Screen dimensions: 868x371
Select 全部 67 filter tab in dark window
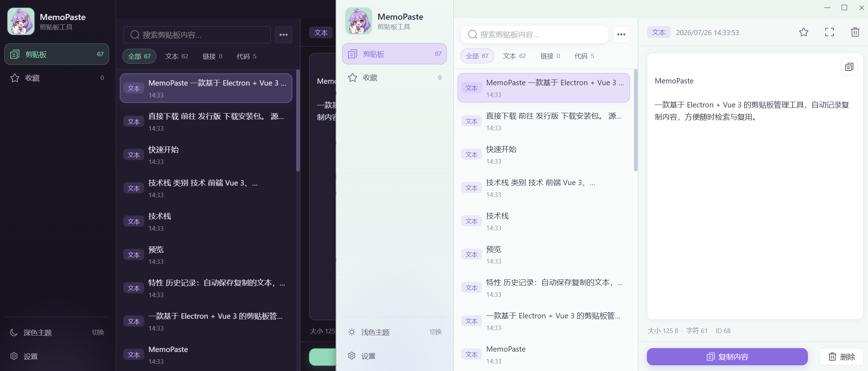coord(139,56)
